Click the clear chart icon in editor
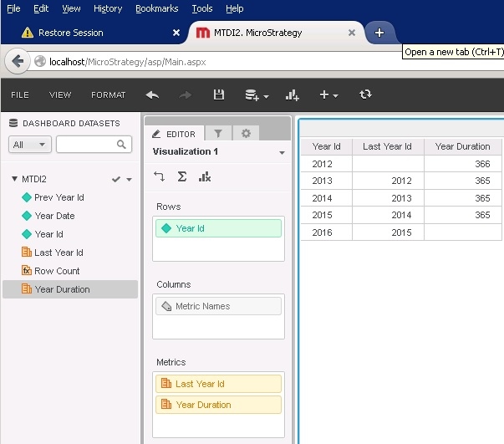The image size is (504, 444). [205, 176]
